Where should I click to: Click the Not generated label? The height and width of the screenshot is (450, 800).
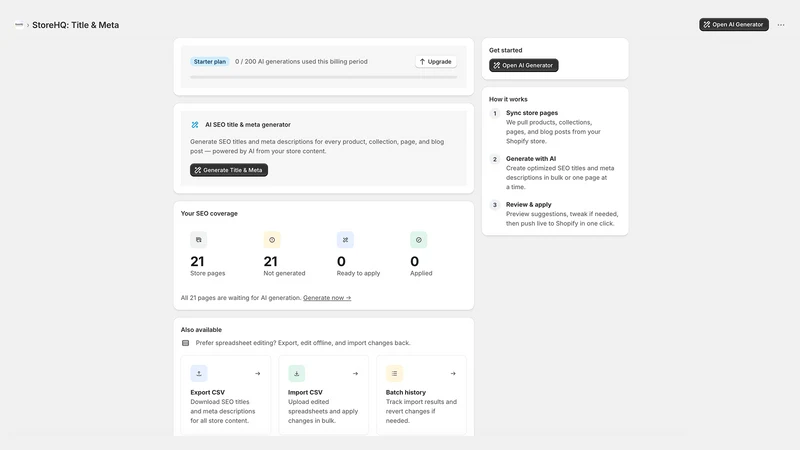284,273
